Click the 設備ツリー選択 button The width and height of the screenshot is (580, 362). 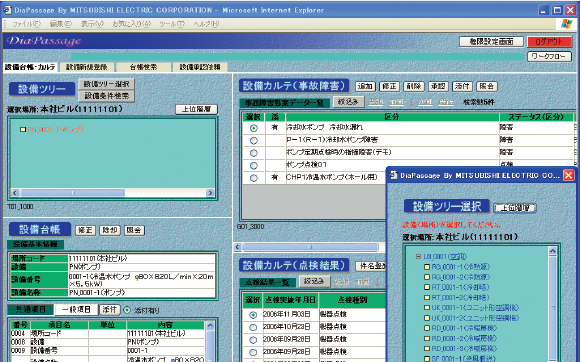click(x=106, y=84)
